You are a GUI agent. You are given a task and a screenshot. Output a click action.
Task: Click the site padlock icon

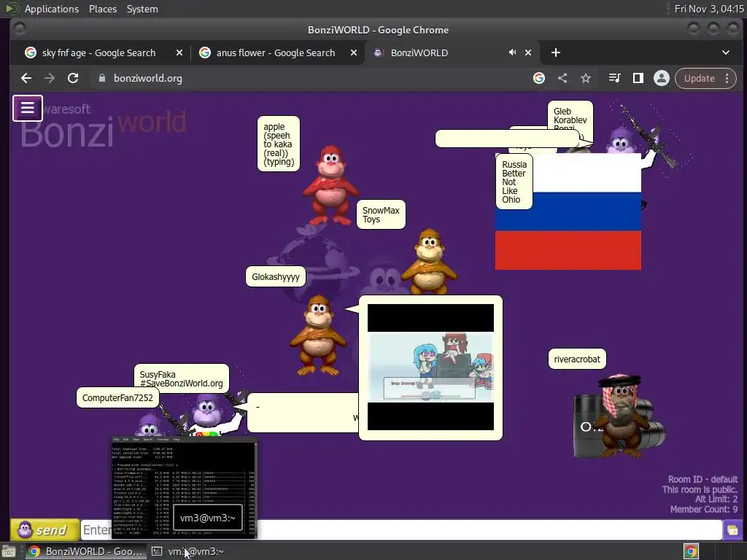click(101, 78)
